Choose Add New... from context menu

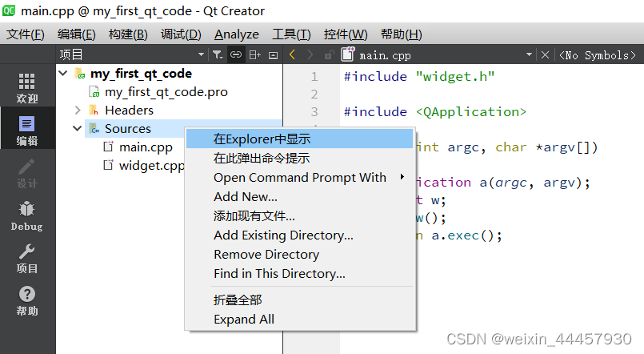point(299,196)
